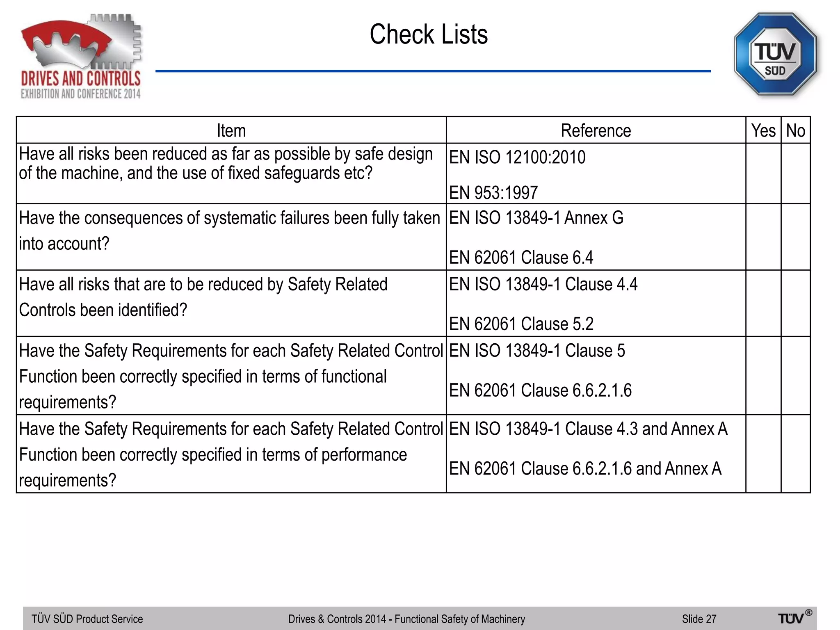840x630 pixels.
Task: Tick No cell for Clause 4.4 row
Action: pos(796,304)
